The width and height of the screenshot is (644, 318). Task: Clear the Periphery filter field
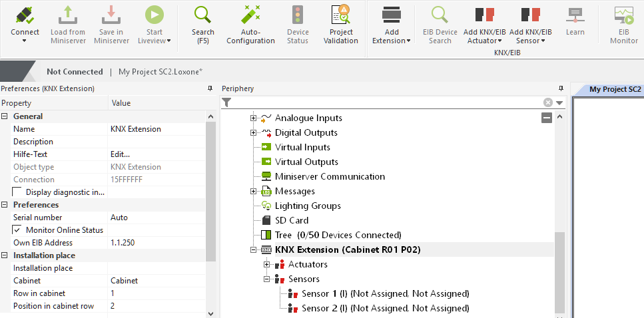[548, 102]
